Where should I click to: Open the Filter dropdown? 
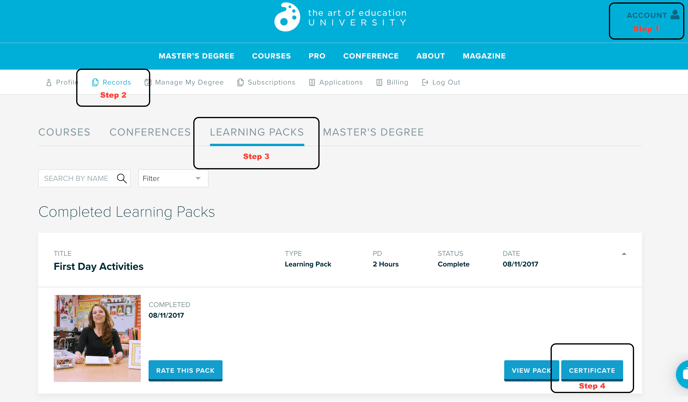[x=173, y=178]
